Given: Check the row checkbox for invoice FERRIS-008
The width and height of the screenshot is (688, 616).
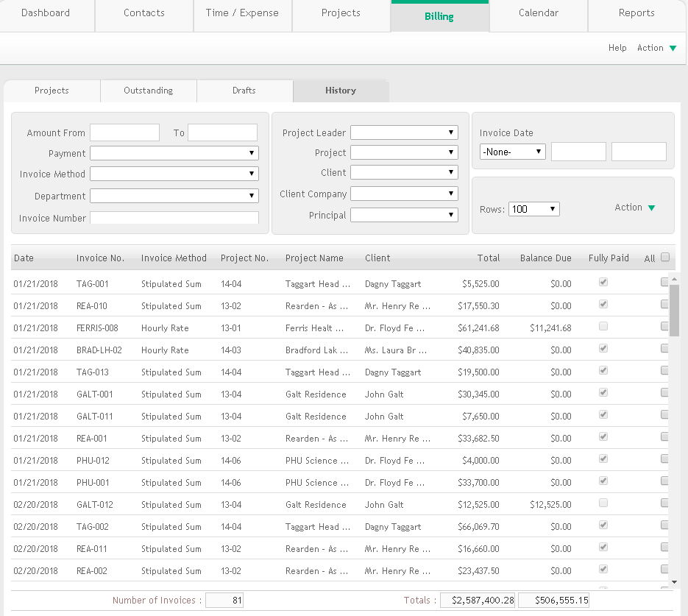Looking at the screenshot, I should 665,327.
